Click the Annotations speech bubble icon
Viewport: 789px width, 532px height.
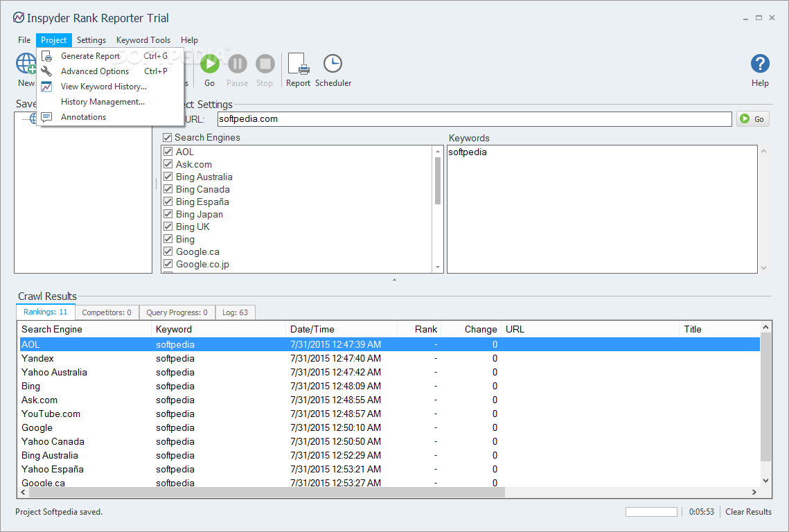(x=47, y=117)
